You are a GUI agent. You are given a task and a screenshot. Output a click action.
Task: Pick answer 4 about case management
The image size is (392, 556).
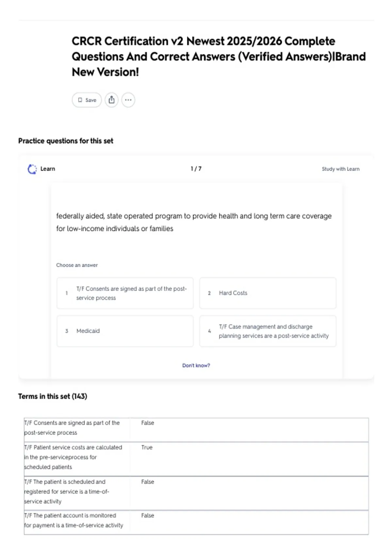coord(268,331)
